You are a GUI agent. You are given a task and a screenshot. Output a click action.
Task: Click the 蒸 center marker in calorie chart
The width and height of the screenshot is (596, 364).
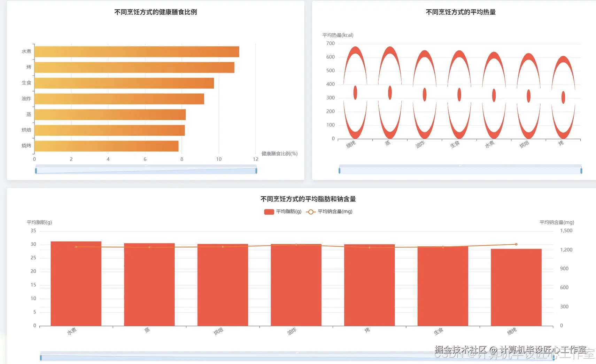click(390, 93)
